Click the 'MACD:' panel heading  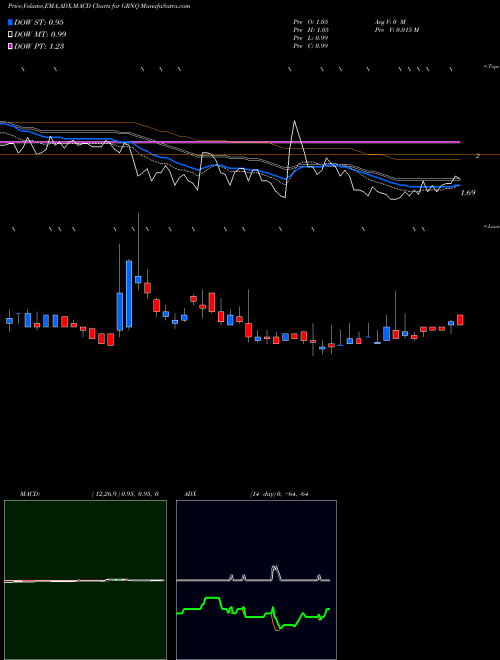coord(29,494)
